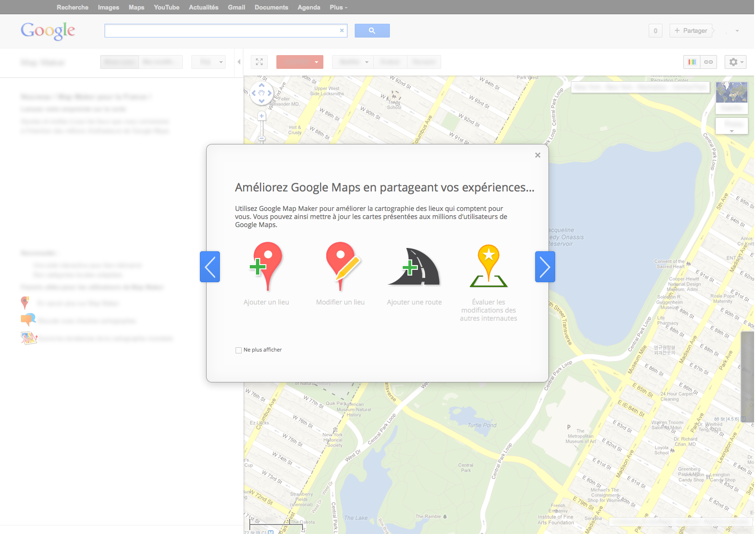Open Gmail from the top navigation bar
The width and height of the screenshot is (756, 534).
(x=236, y=8)
